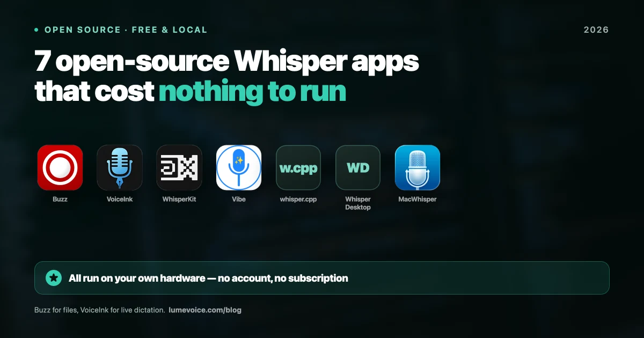
Task: Click the Vibe blue microphone icon
Action: tap(239, 167)
